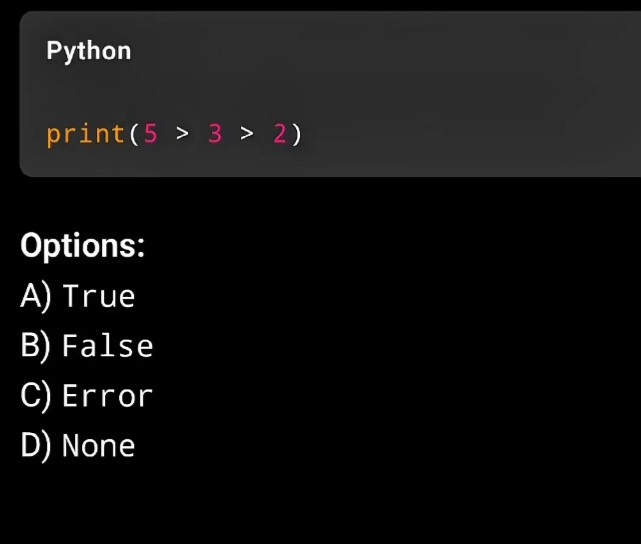Select option A) True
This screenshot has height=544, width=641.
(78, 296)
